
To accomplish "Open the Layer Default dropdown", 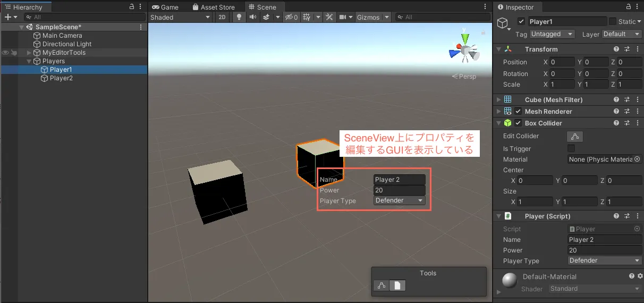I will tap(622, 33).
